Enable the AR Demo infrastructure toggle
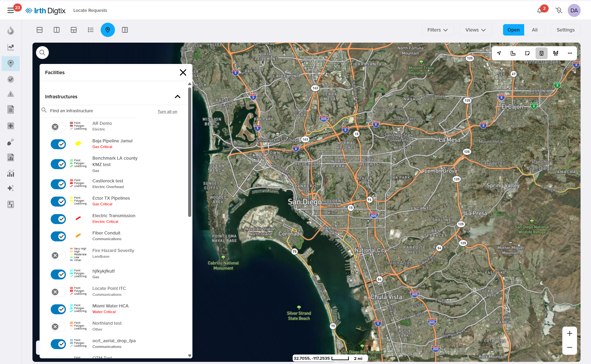Image resolution: width=591 pixels, height=364 pixels. 58,127
